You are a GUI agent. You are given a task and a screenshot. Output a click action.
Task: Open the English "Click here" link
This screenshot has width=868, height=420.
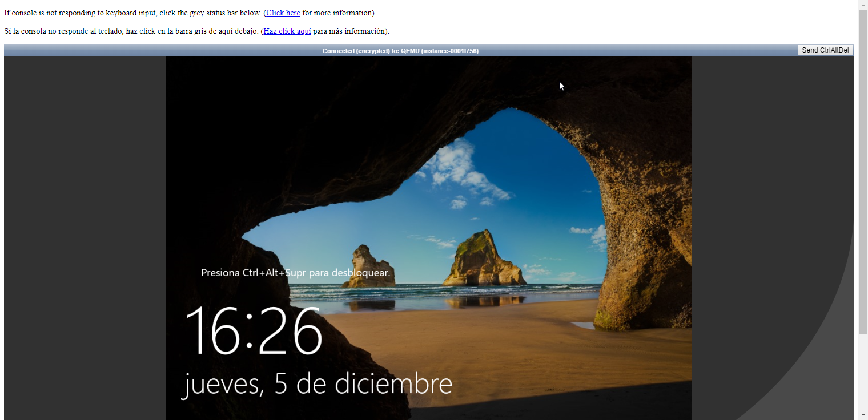pyautogui.click(x=283, y=13)
